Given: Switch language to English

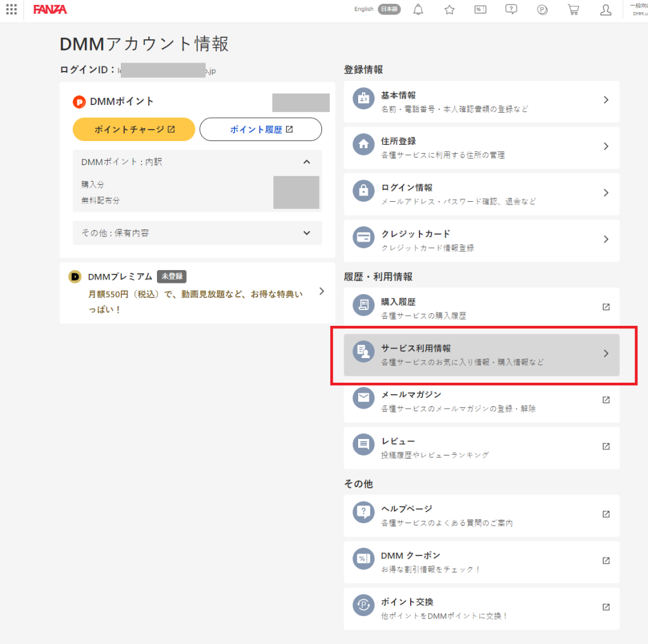Looking at the screenshot, I should (363, 9).
